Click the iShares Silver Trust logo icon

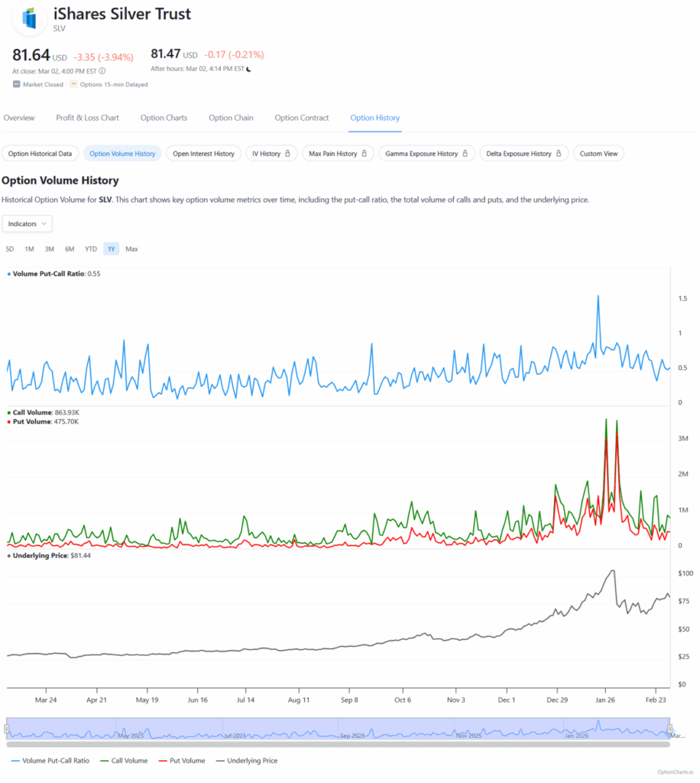point(30,20)
